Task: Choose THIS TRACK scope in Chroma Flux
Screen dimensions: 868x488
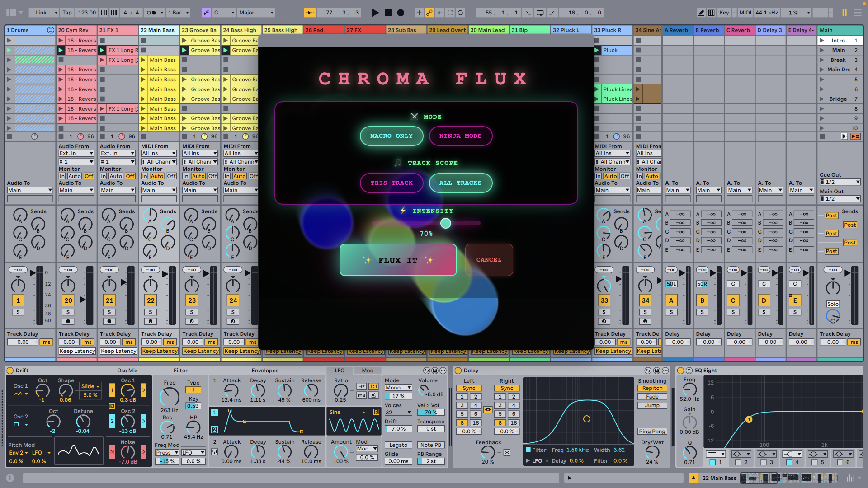Action: point(392,183)
